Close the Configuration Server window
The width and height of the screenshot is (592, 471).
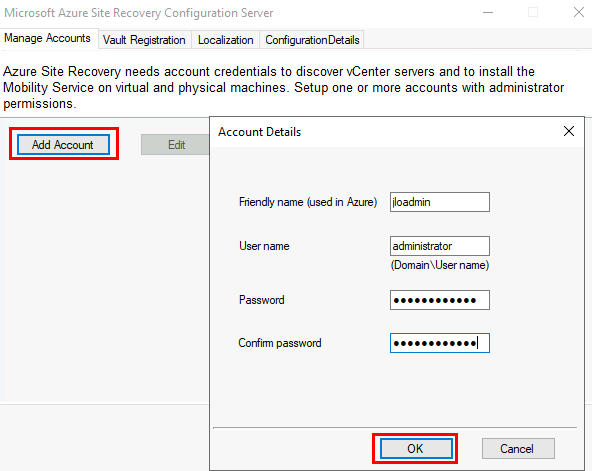point(578,12)
